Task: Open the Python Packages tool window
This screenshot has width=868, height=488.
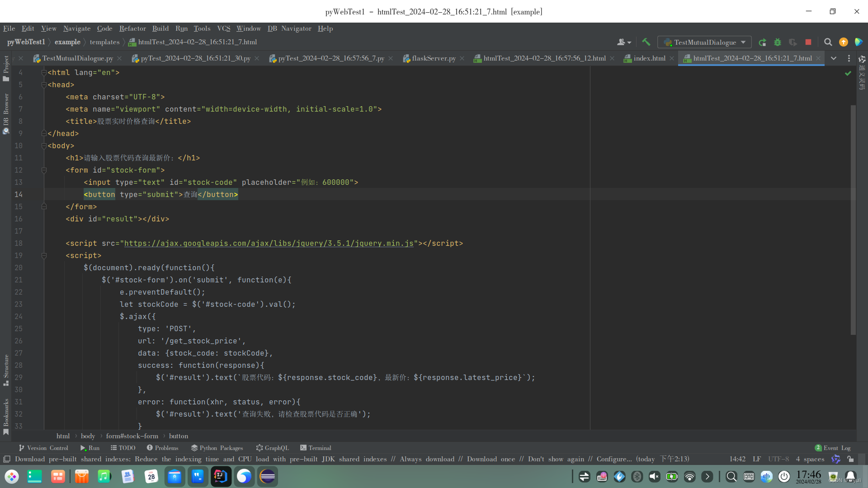Action: point(217,448)
